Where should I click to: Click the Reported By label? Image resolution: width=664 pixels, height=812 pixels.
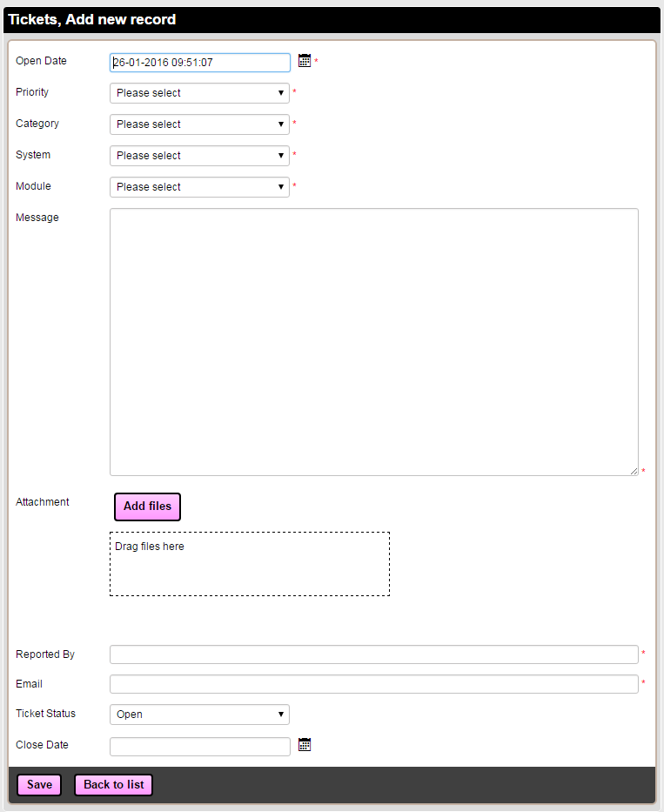click(x=45, y=654)
